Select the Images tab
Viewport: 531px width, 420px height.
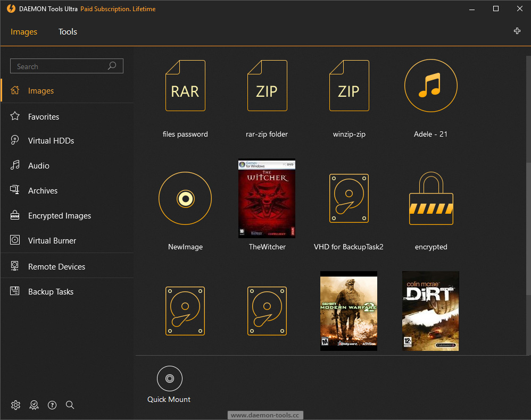click(24, 32)
